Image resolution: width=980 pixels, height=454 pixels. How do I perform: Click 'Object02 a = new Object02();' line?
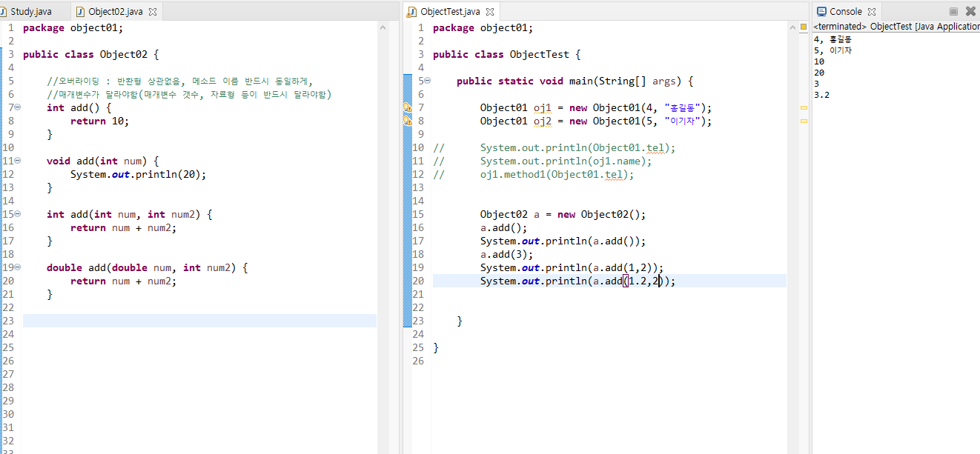563,214
